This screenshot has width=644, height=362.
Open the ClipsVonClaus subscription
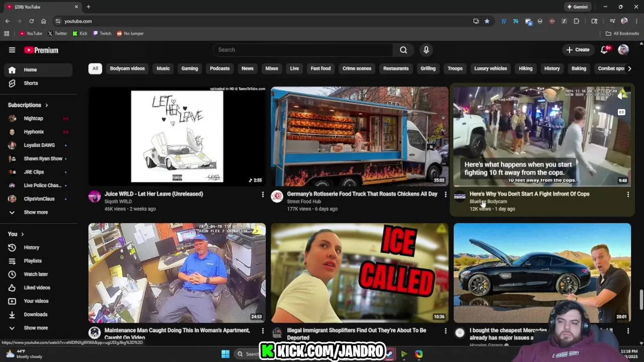click(38, 199)
